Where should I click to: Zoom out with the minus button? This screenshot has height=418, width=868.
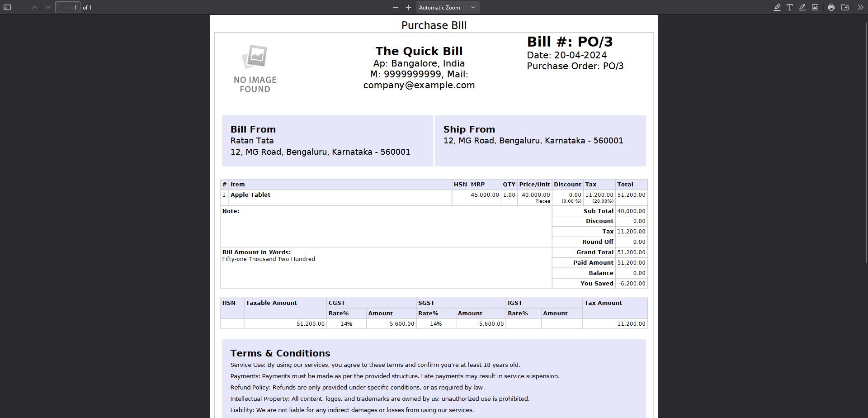pos(396,7)
